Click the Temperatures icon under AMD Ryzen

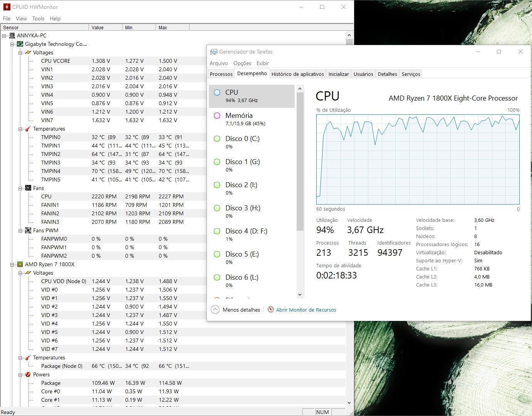pyautogui.click(x=28, y=357)
